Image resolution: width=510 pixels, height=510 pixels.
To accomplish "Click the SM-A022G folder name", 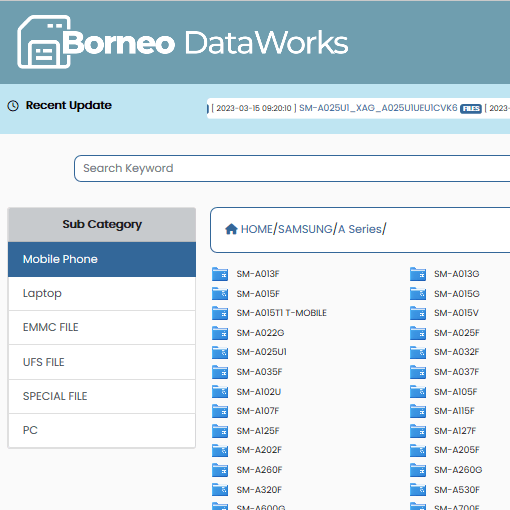I will [260, 333].
